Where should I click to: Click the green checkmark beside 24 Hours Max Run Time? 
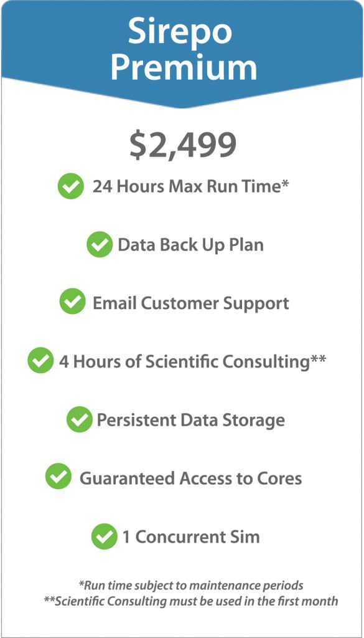(x=71, y=186)
